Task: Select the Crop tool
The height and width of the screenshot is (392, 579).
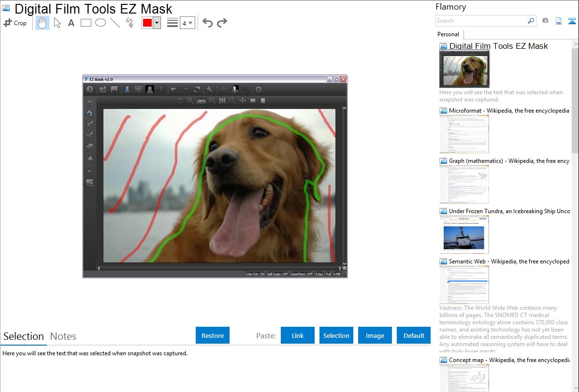Action: click(x=15, y=23)
